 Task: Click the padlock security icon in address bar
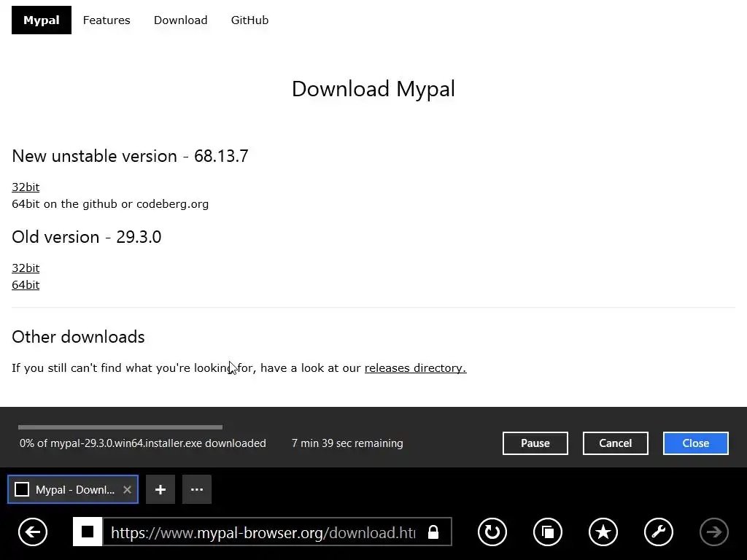coord(433,532)
